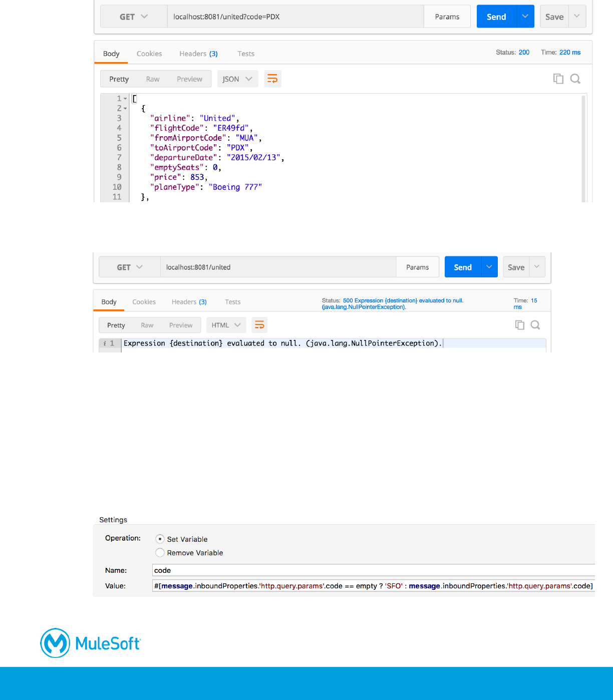The width and height of the screenshot is (613, 700).
Task: Click the "2015/02/13" departureDate value
Action: [253, 157]
